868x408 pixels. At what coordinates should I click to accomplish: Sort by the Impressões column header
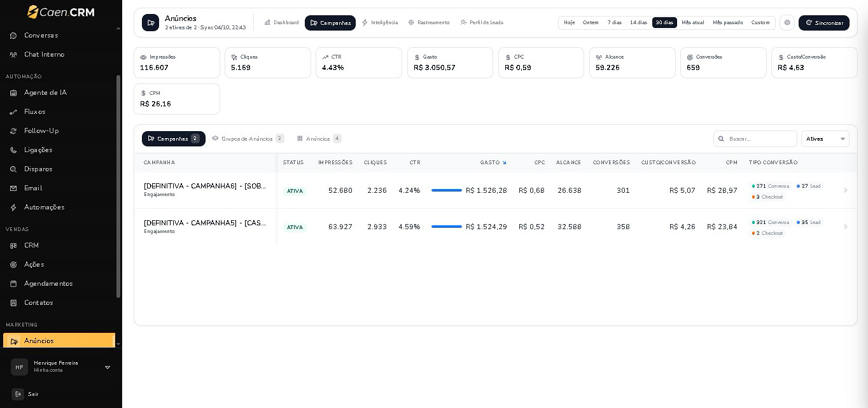click(335, 163)
